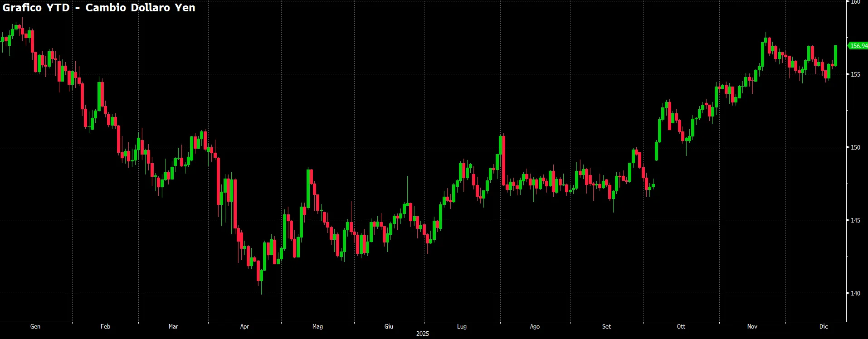The image size is (868, 339).
Task: Click the 145 price level on axis
Action: [x=855, y=220]
